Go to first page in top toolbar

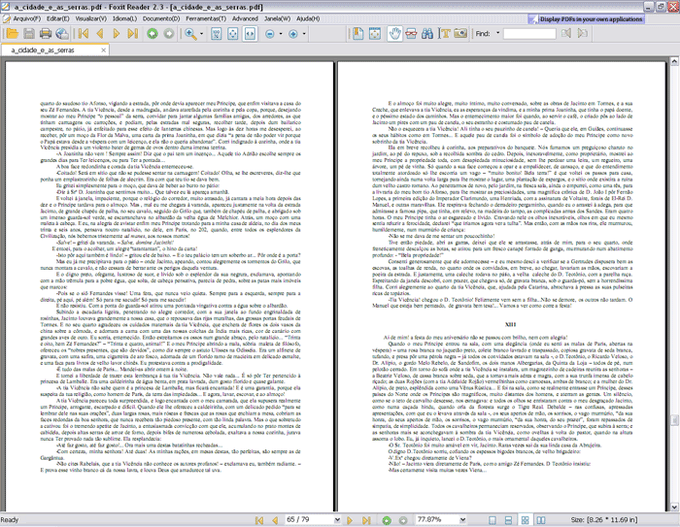[83, 34]
